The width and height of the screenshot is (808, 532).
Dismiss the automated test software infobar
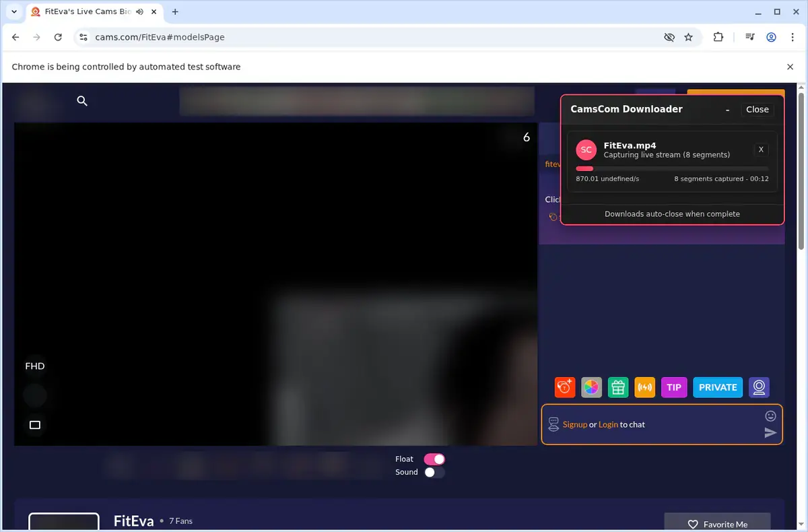(x=790, y=67)
